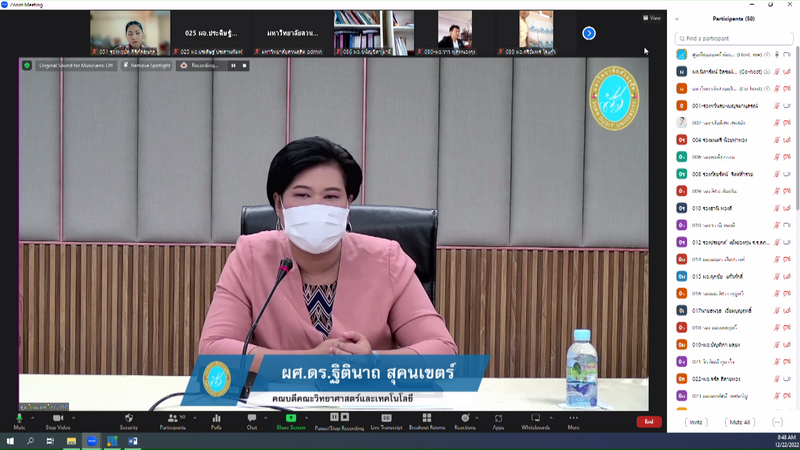
Task: Select the first video thumbnail labeled 001
Action: tap(130, 33)
